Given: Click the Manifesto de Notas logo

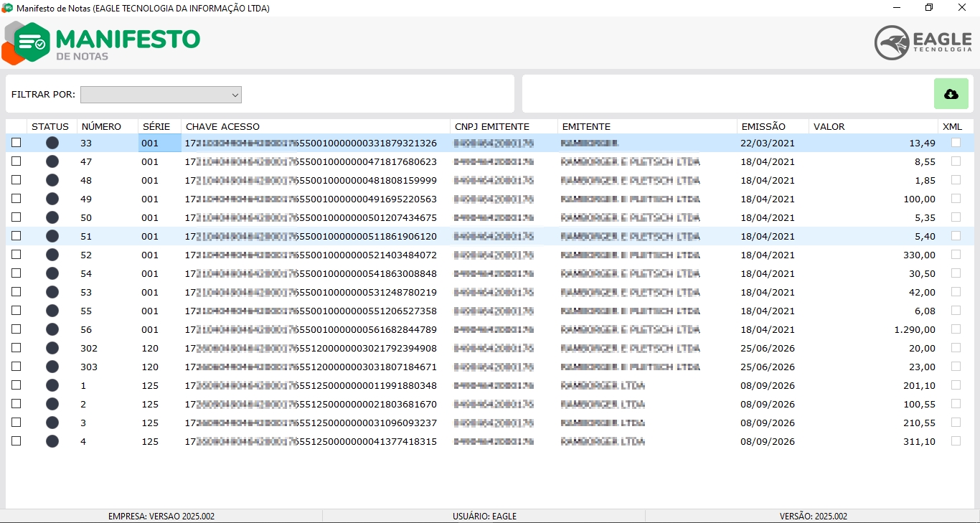Looking at the screenshot, I should click(101, 43).
